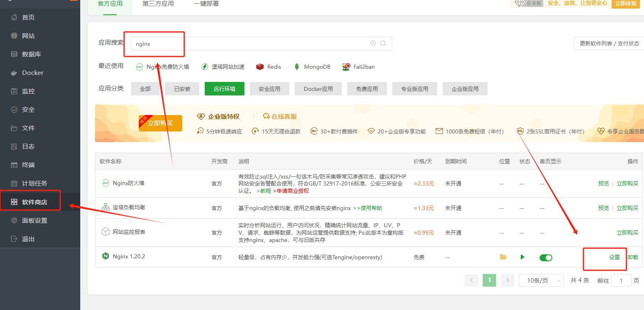Image resolution: width=644 pixels, height=310 pixels.
Task: Click the 立即购买 banner button
Action: (x=160, y=123)
